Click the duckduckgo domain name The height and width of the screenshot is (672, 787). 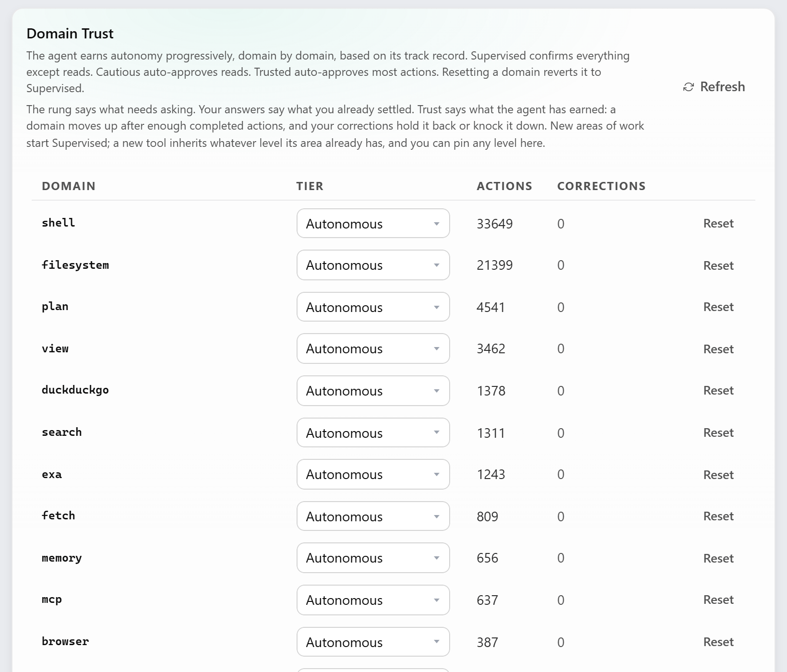pos(75,390)
